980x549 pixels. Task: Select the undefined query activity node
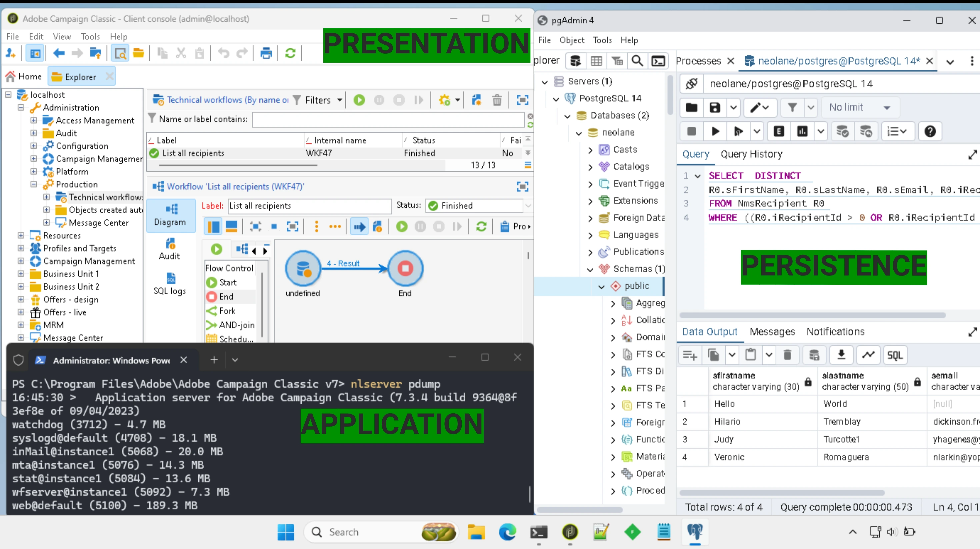303,268
